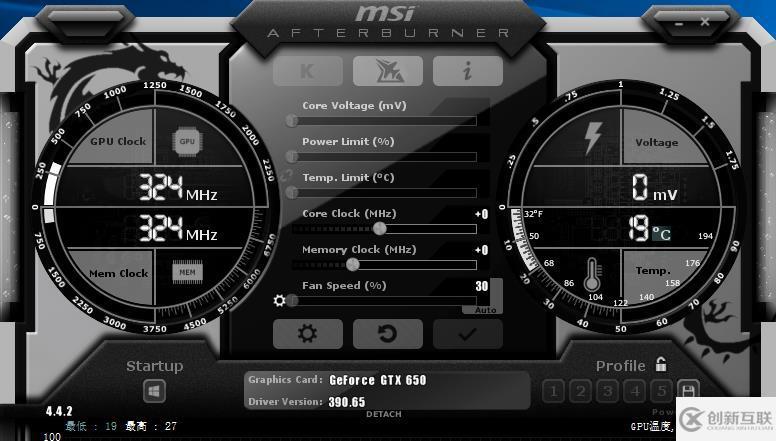This screenshot has height=441, width=776.
Task: Open fan settings via small gear icon
Action: point(279,300)
